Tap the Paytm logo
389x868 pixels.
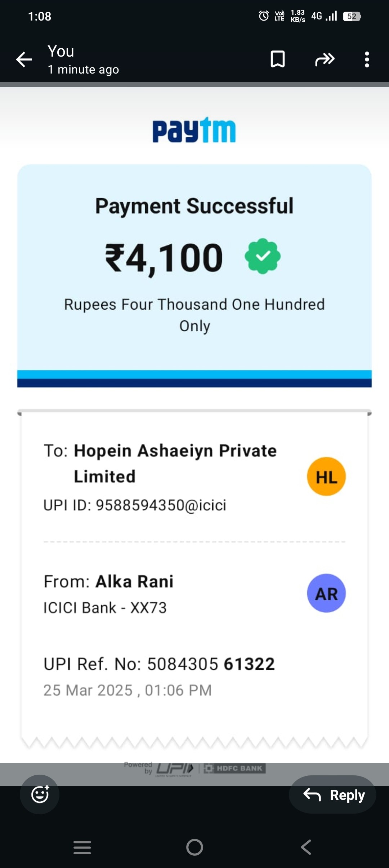point(194,130)
